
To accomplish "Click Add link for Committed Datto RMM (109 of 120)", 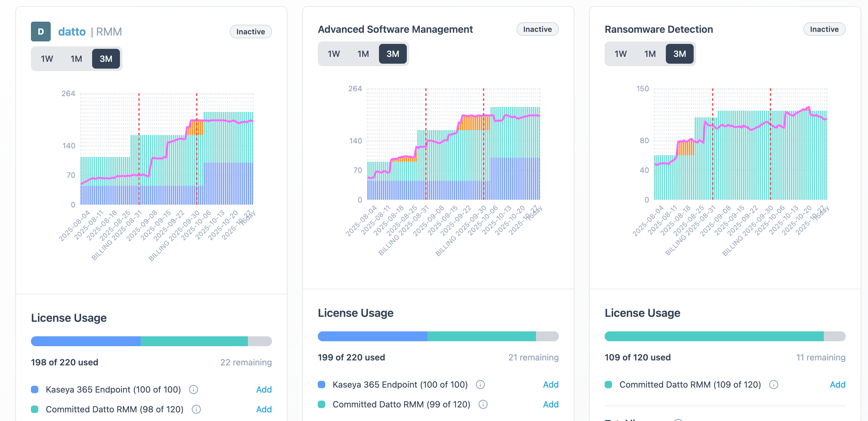I will [x=837, y=384].
